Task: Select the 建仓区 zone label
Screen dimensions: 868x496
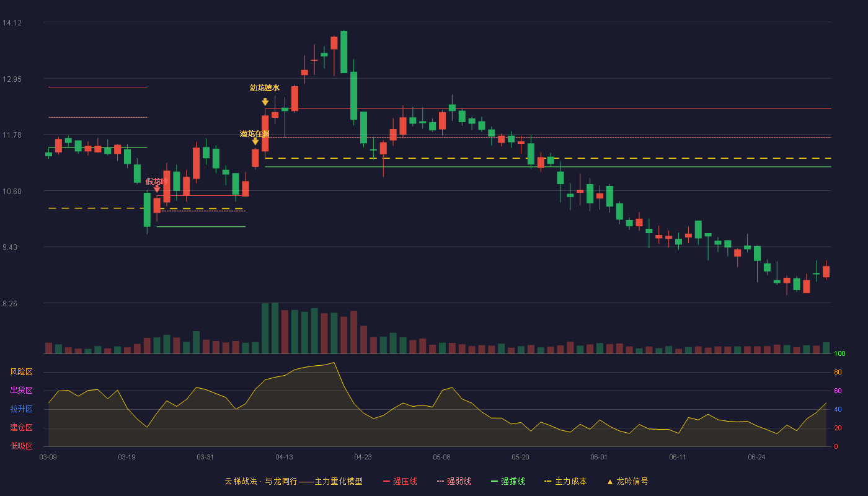Action: point(21,428)
